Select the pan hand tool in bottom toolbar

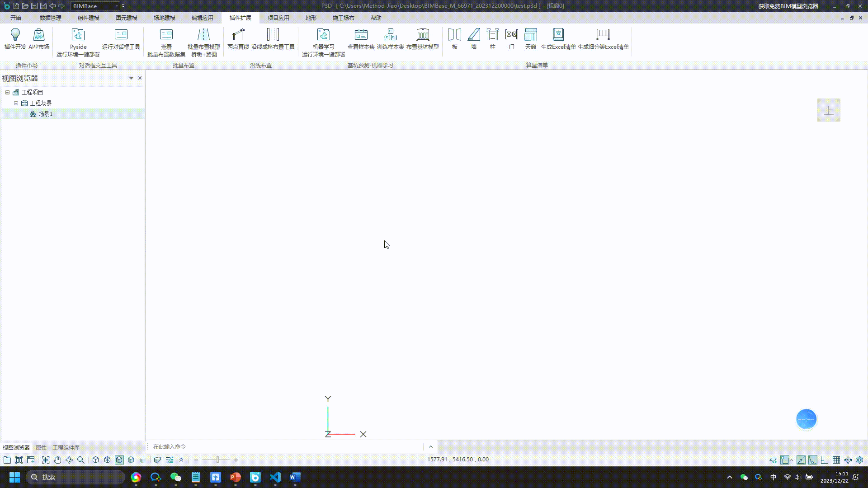57,460
